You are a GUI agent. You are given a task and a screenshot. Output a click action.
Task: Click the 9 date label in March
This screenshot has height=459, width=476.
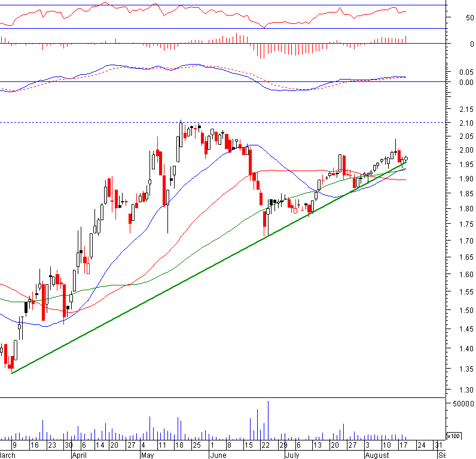coord(14,445)
